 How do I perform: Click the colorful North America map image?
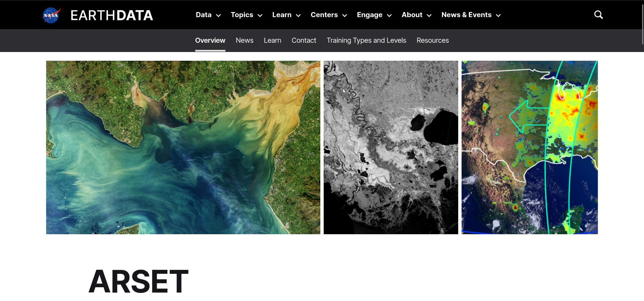click(529, 147)
